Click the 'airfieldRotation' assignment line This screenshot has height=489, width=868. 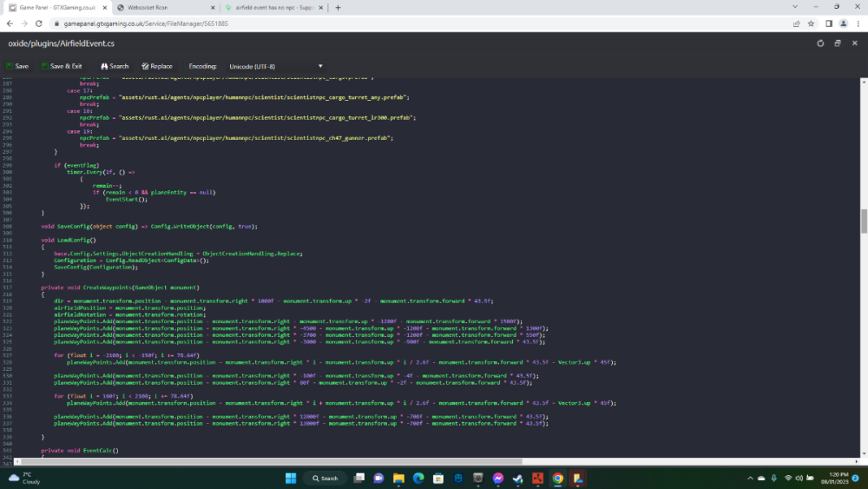coord(129,314)
